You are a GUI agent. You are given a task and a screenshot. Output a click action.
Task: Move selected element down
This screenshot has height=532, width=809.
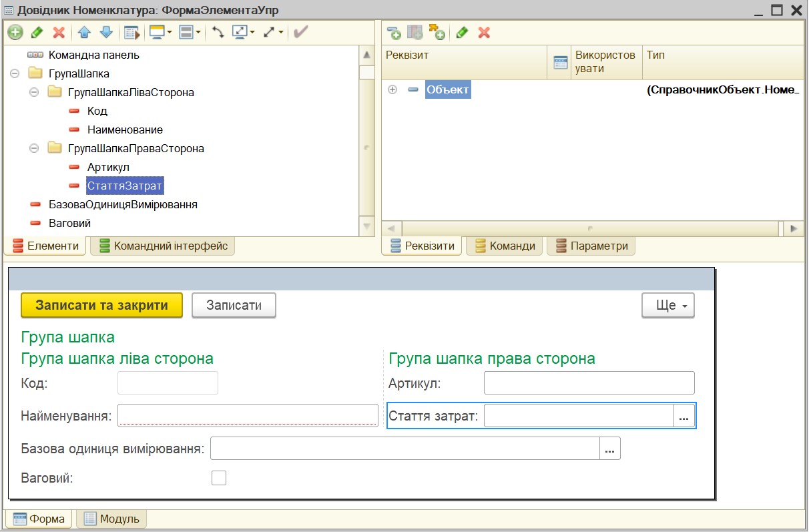pyautogui.click(x=106, y=32)
